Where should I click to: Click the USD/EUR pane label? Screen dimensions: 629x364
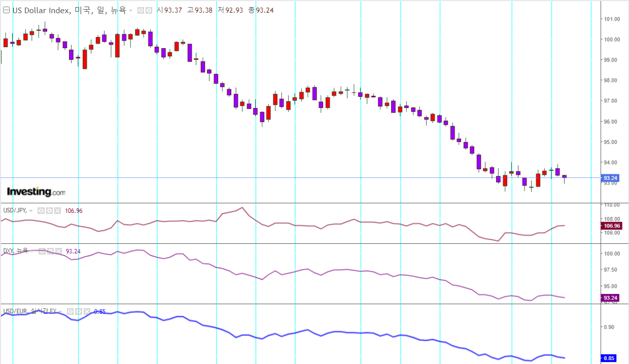(x=29, y=311)
